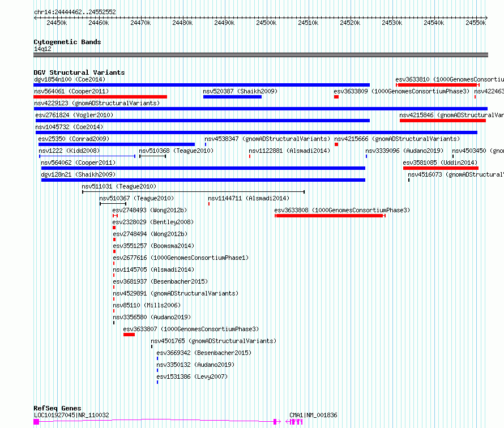Click the Cytogenetic Bands track title

click(67, 42)
